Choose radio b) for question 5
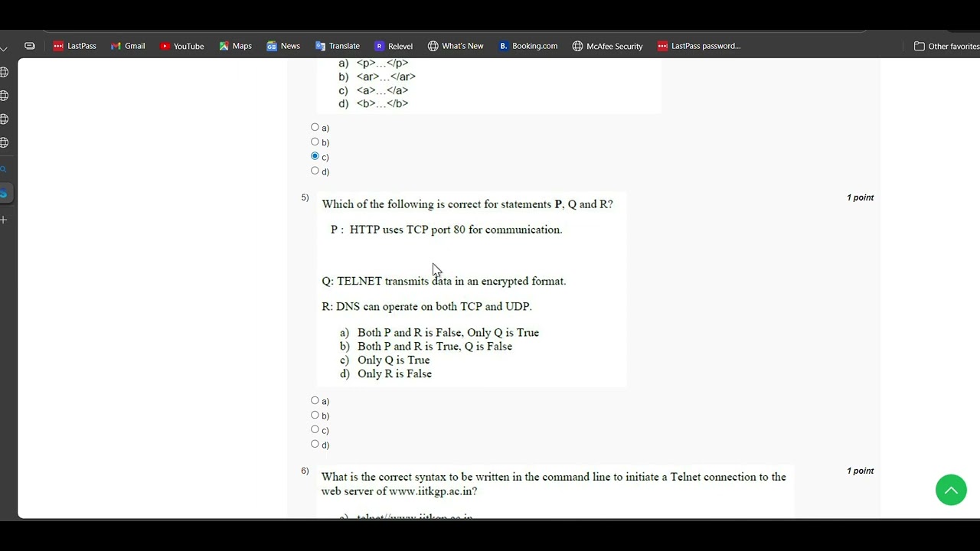Image resolution: width=980 pixels, height=551 pixels. tap(315, 415)
